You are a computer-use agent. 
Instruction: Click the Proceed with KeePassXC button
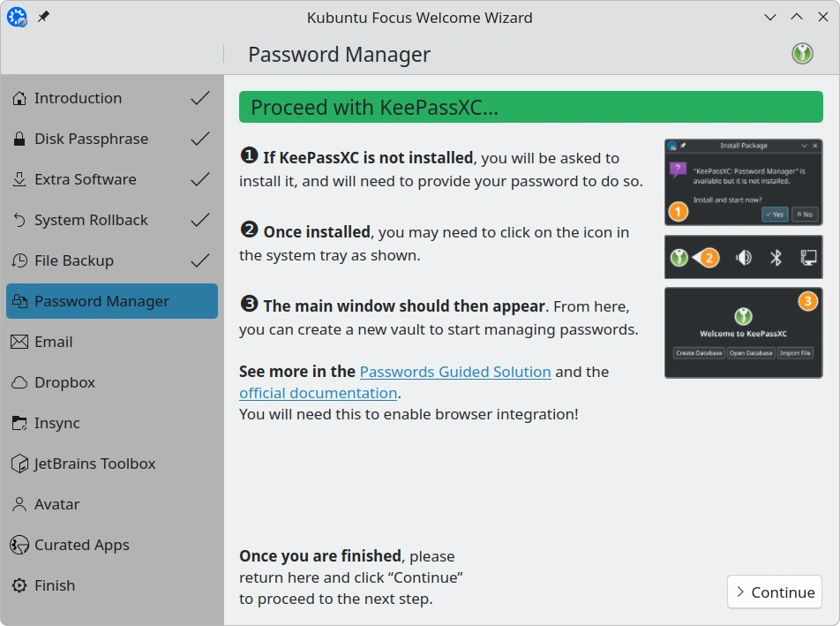tap(531, 107)
